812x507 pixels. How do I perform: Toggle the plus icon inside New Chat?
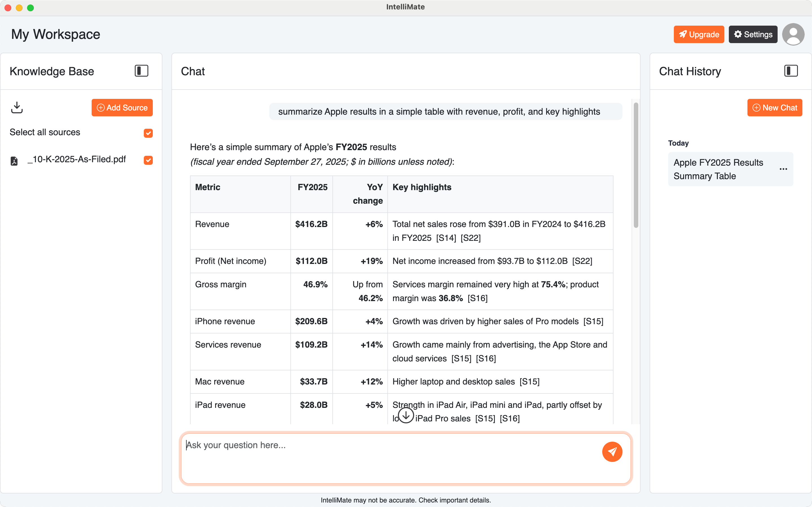point(756,108)
